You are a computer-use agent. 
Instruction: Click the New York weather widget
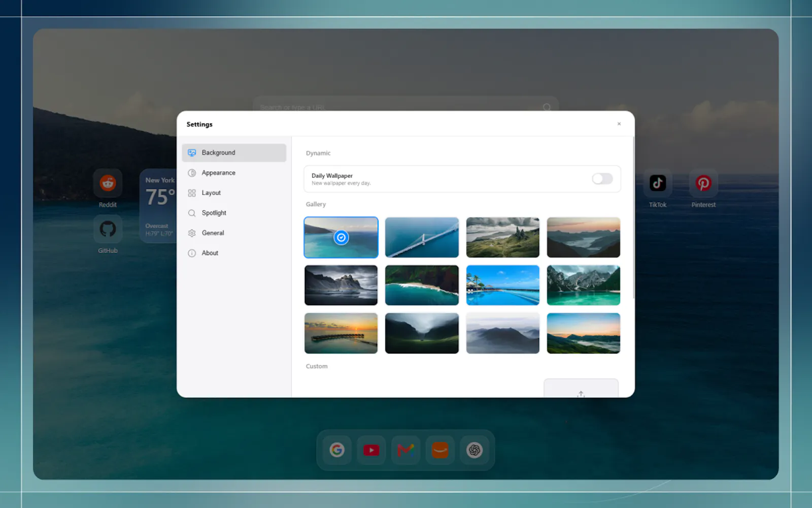(x=158, y=206)
